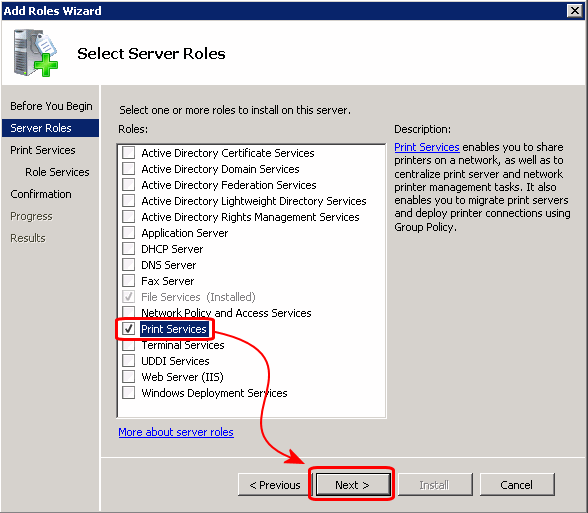Image resolution: width=588 pixels, height=513 pixels.
Task: Select Print Services step in left navigation
Action: point(43,150)
